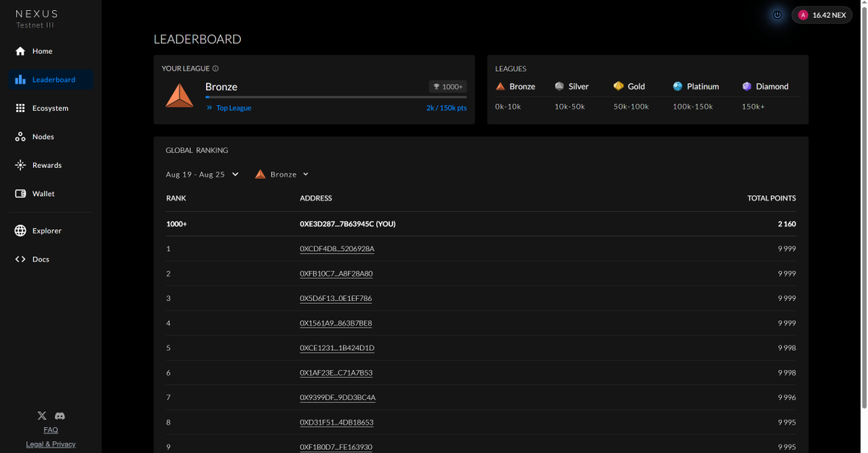Viewport: 868px width, 453px height.
Task: Select Leaderboard in the sidebar
Action: [x=51, y=80]
